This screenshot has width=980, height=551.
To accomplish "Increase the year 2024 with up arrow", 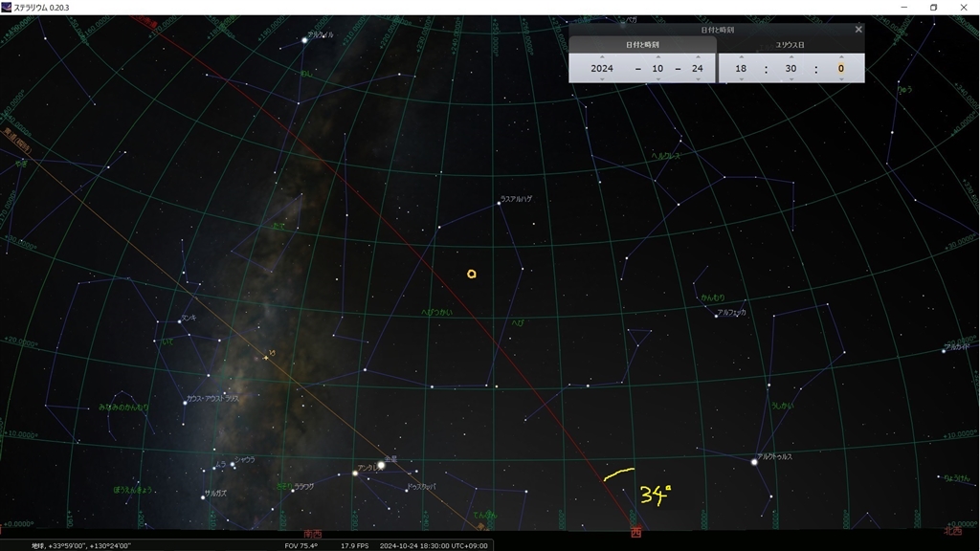I will coord(602,56).
